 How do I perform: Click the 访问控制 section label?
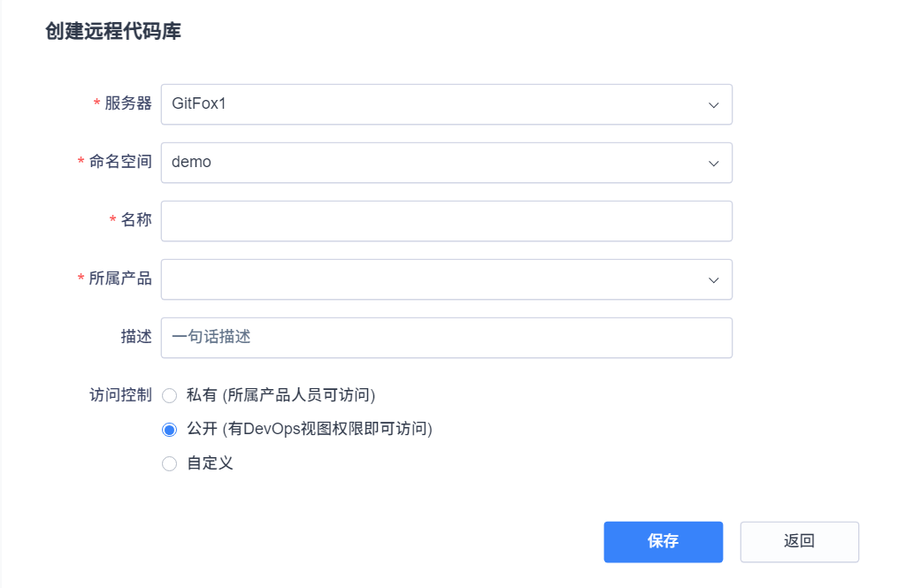[120, 394]
